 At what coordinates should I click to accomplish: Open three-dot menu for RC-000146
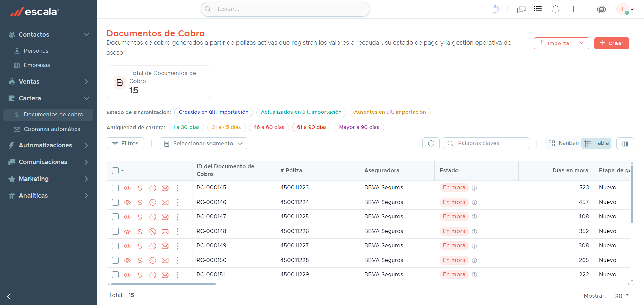(x=178, y=202)
